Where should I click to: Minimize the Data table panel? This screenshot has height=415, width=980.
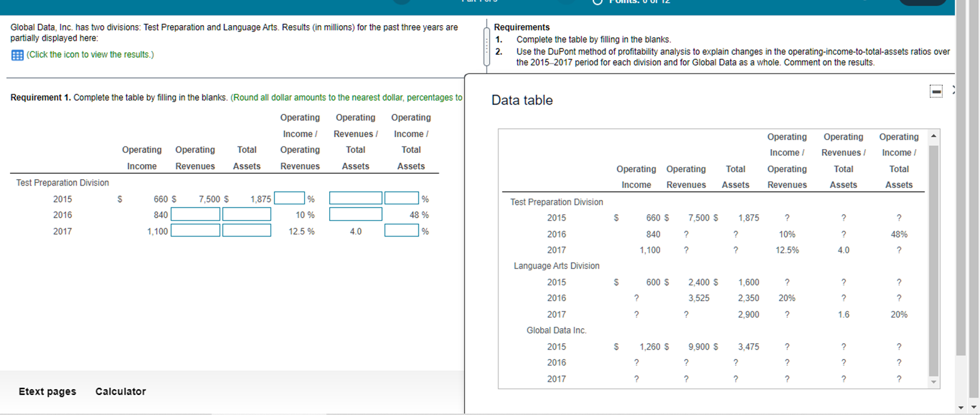click(936, 91)
